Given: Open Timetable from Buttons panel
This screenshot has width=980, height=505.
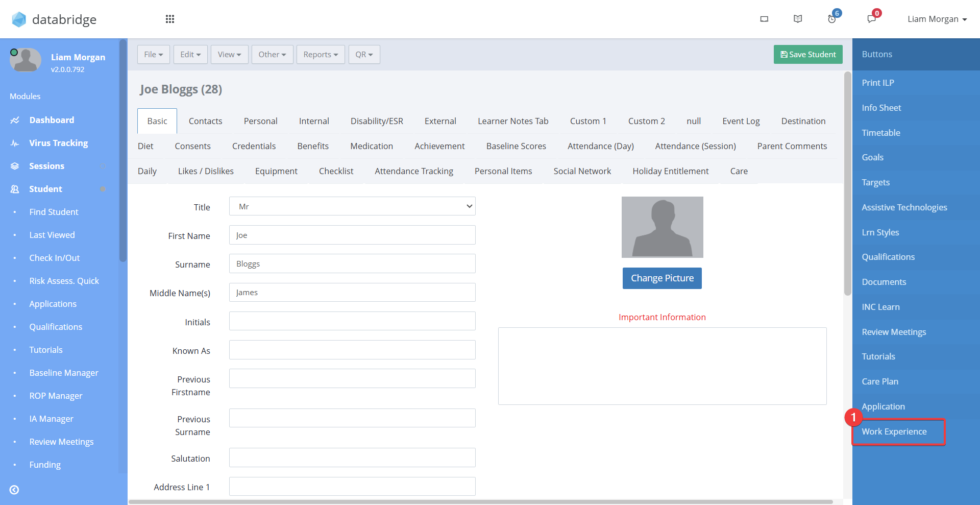Looking at the screenshot, I should point(881,133).
